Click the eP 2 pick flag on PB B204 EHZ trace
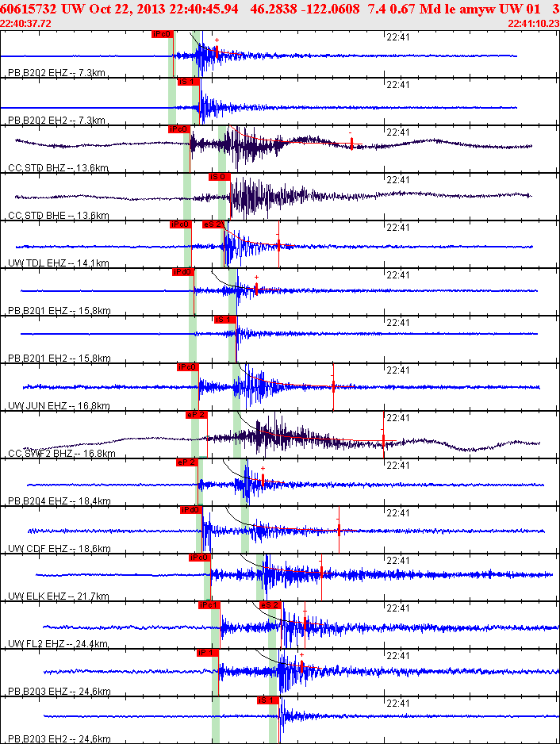Screen dimensions: 560x744 (x=186, y=462)
